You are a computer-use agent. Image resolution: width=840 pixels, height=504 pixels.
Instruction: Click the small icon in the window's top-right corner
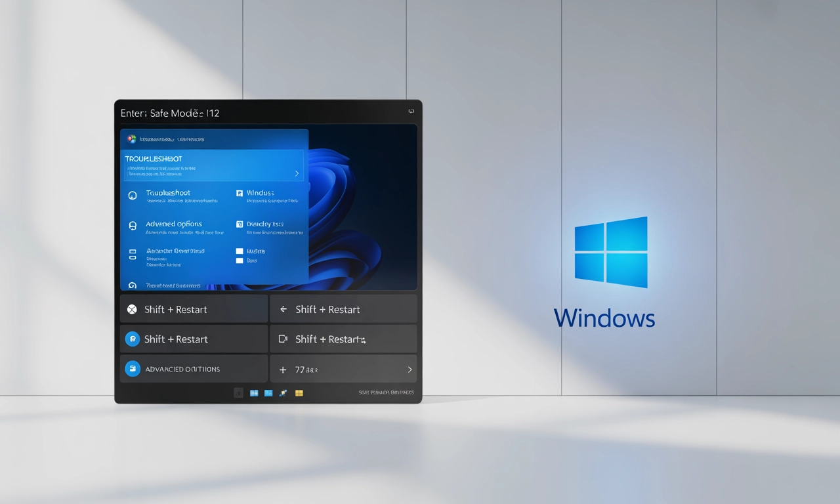(x=411, y=112)
